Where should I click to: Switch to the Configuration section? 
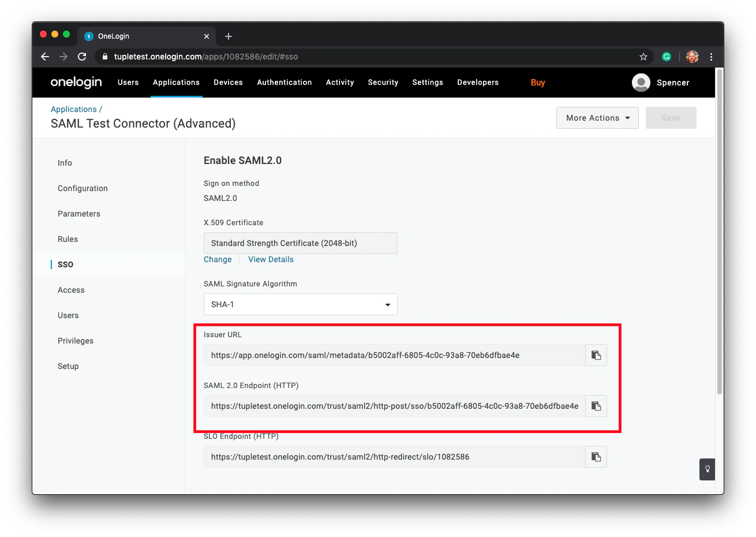(83, 188)
